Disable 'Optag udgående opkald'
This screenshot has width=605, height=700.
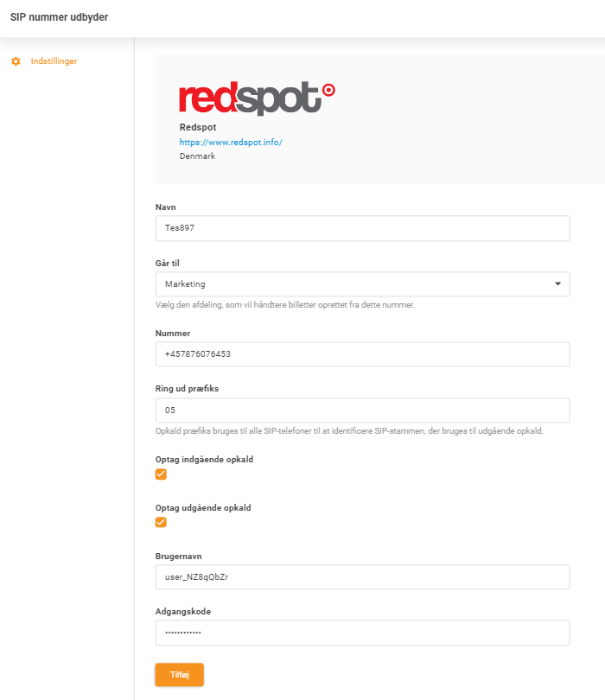pos(160,522)
